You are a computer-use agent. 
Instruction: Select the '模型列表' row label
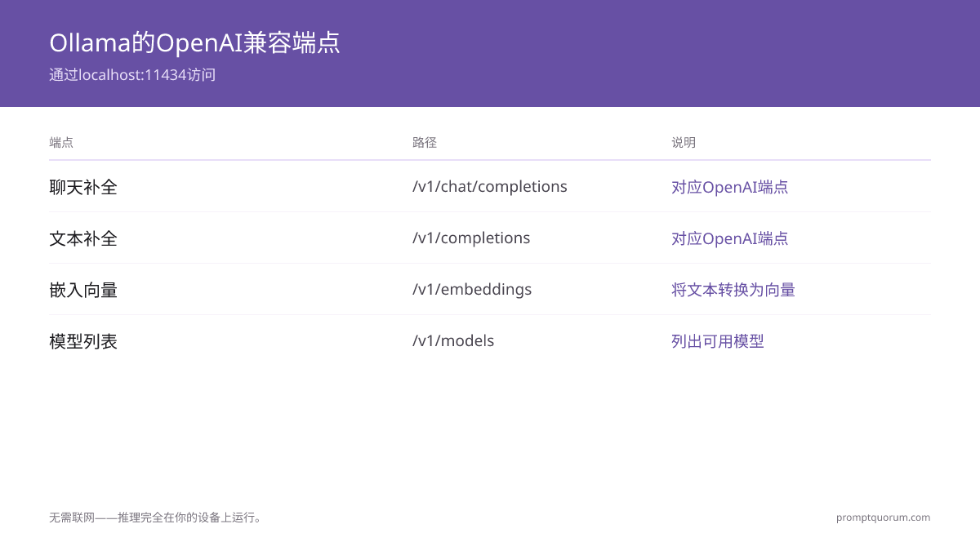tap(83, 341)
